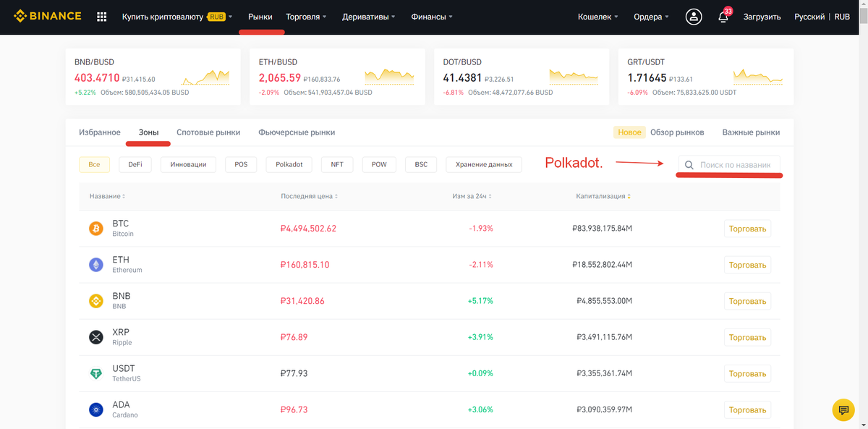Switch to Спотовые рынки tab
This screenshot has width=868, height=429.
coord(208,132)
